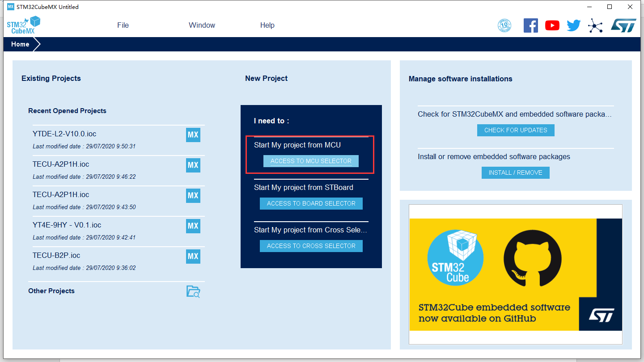Image resolution: width=644 pixels, height=362 pixels.
Task: Open recent project YT4E-9HY - V0.1.ioc
Action: [x=67, y=225]
